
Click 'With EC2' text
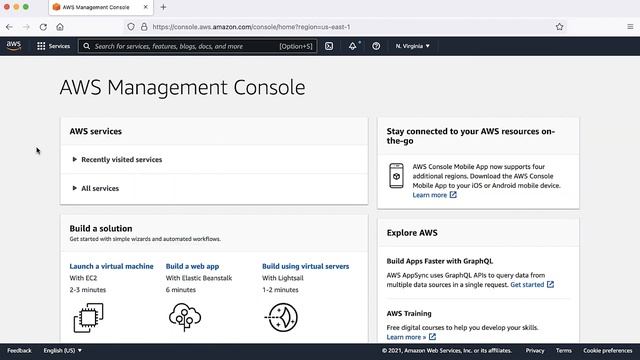click(x=83, y=278)
